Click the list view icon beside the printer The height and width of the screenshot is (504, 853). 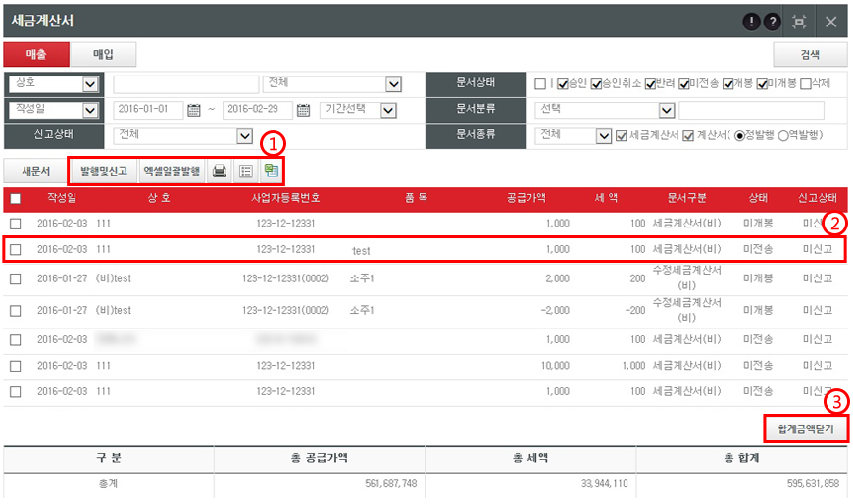click(x=245, y=171)
